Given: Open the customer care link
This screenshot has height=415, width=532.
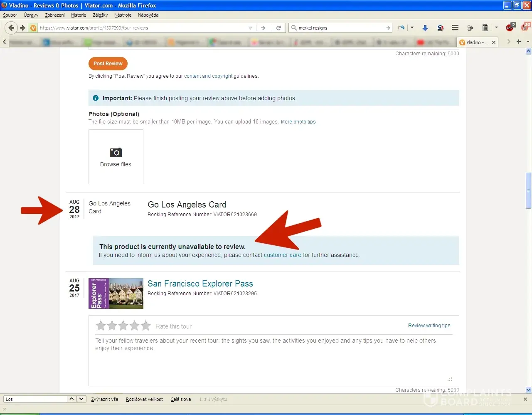Looking at the screenshot, I should pos(282,255).
